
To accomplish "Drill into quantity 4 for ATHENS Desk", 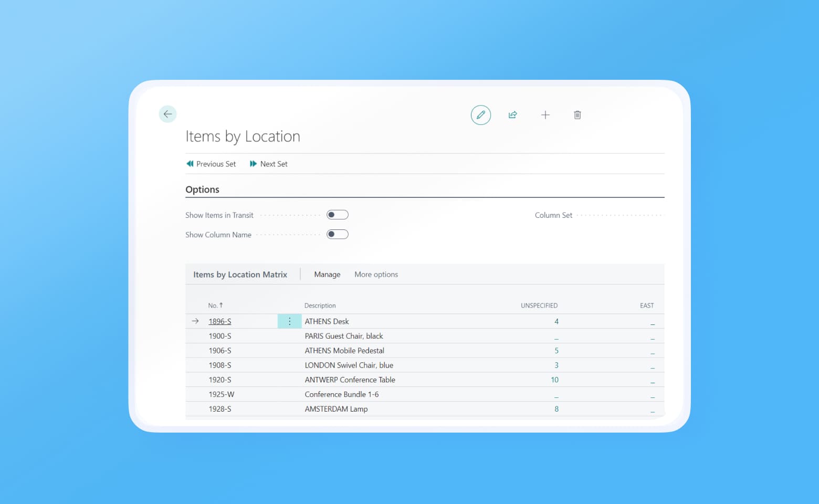I will [x=556, y=321].
